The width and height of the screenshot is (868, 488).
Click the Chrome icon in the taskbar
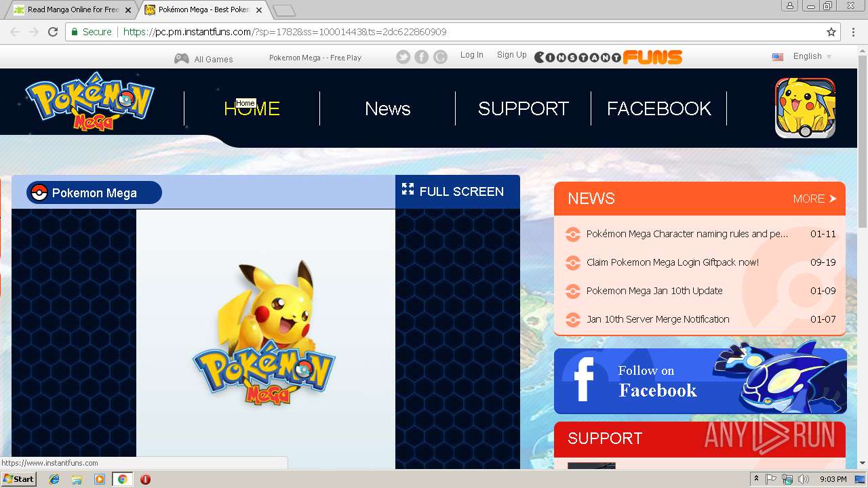point(122,479)
